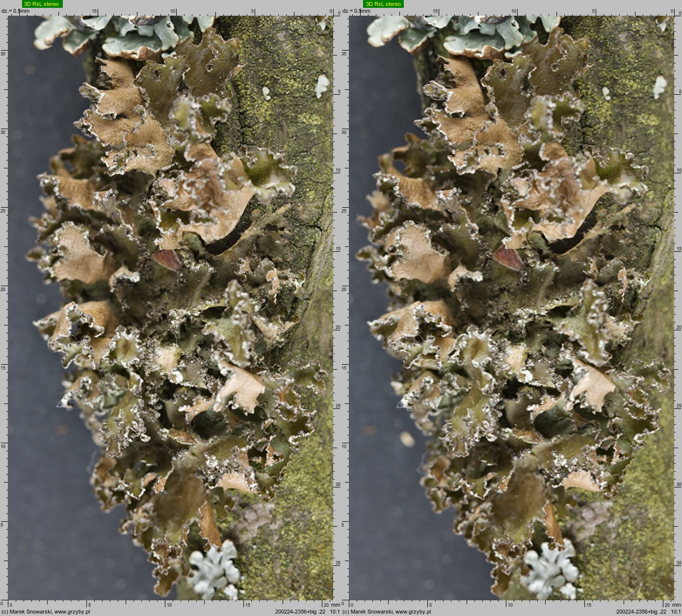Select the right stereo lichen photo
This screenshot has height=616, width=682.
click(x=511, y=308)
